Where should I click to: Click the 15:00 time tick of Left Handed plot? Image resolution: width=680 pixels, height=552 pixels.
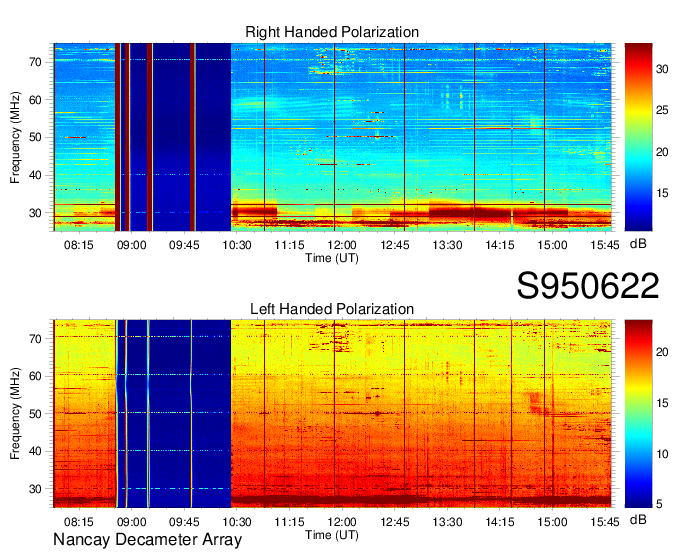coord(552,522)
